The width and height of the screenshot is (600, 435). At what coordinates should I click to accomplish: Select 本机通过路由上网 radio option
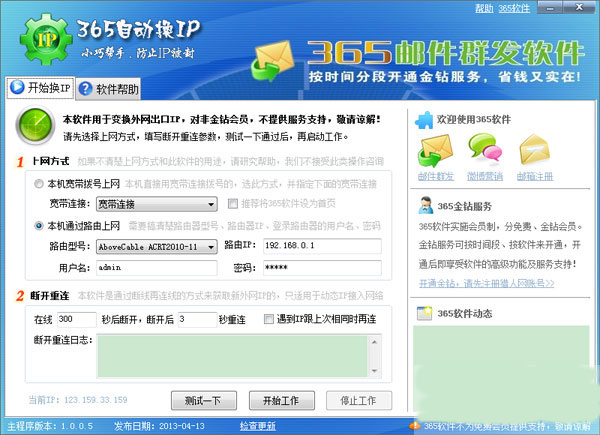[39, 226]
